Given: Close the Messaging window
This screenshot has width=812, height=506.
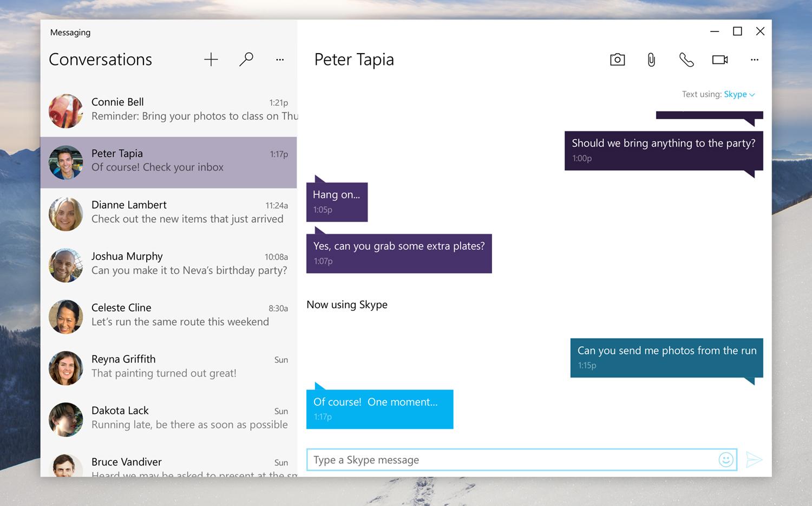Looking at the screenshot, I should (x=760, y=31).
